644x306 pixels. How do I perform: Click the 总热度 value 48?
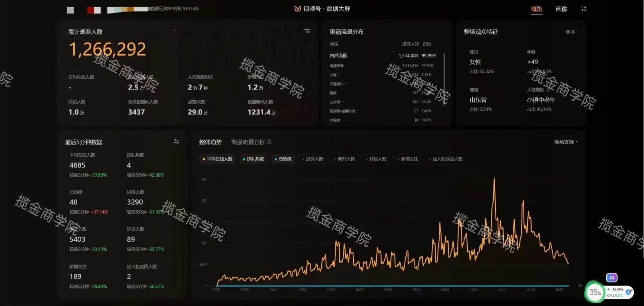(73, 202)
